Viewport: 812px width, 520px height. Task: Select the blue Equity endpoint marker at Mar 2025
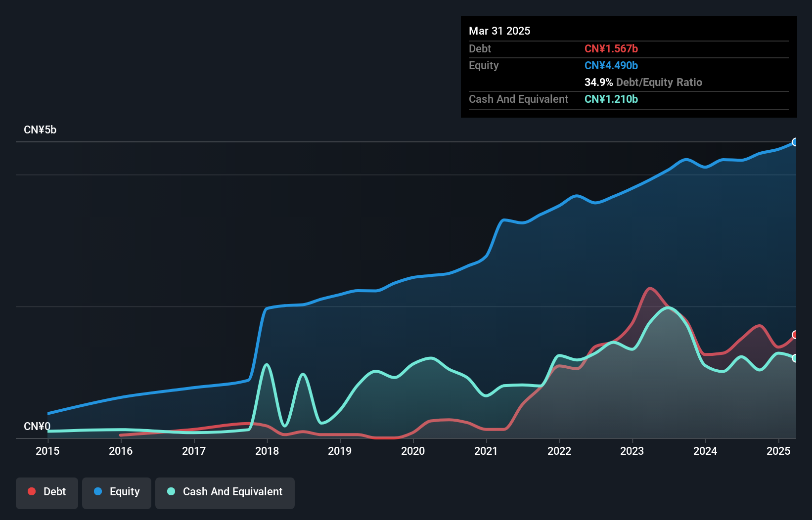(795, 142)
